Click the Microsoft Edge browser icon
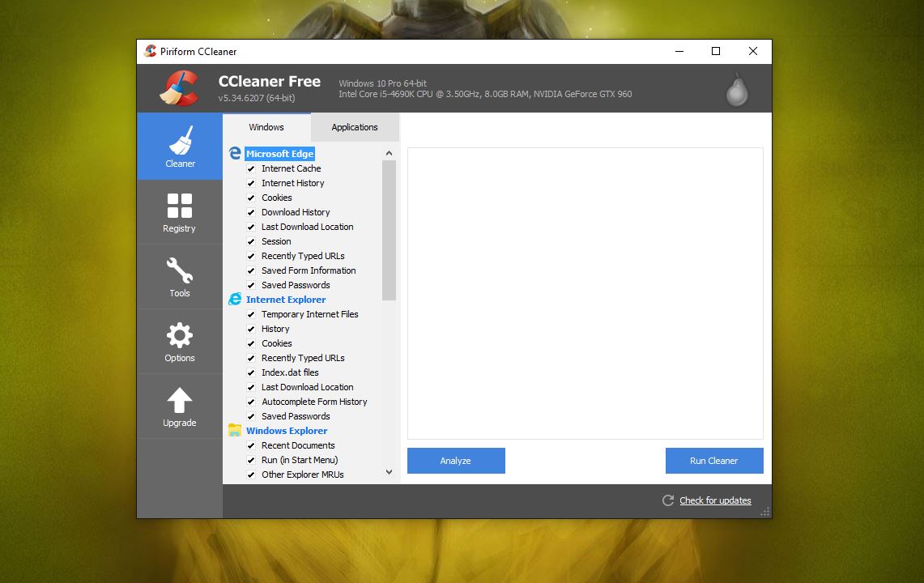The height and width of the screenshot is (583, 924). click(x=235, y=153)
